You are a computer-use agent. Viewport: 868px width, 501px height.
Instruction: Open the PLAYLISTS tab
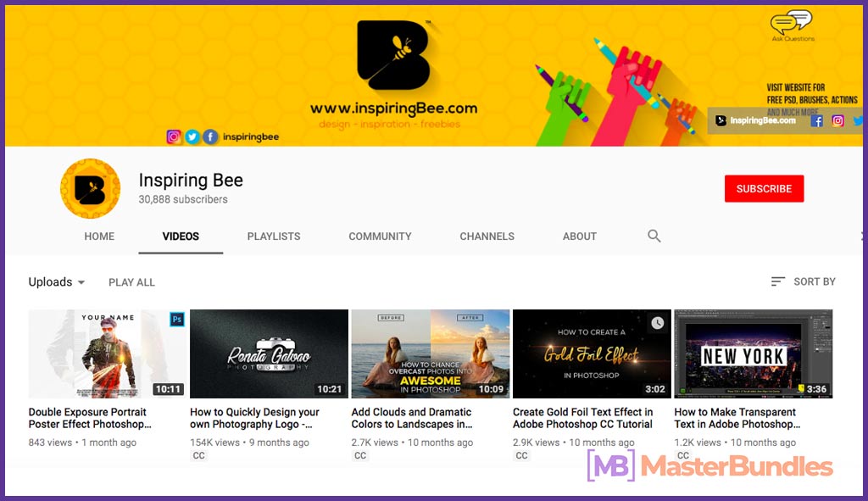coord(274,237)
